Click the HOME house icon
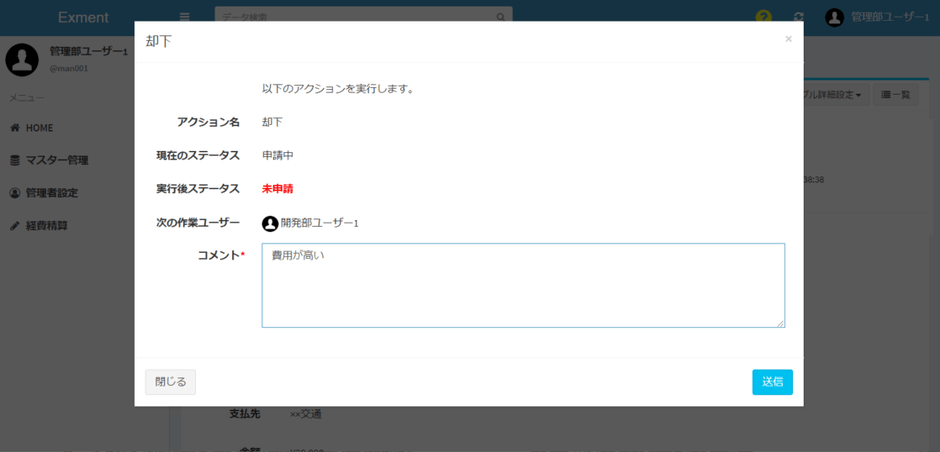This screenshot has height=452, width=940. coord(15,128)
